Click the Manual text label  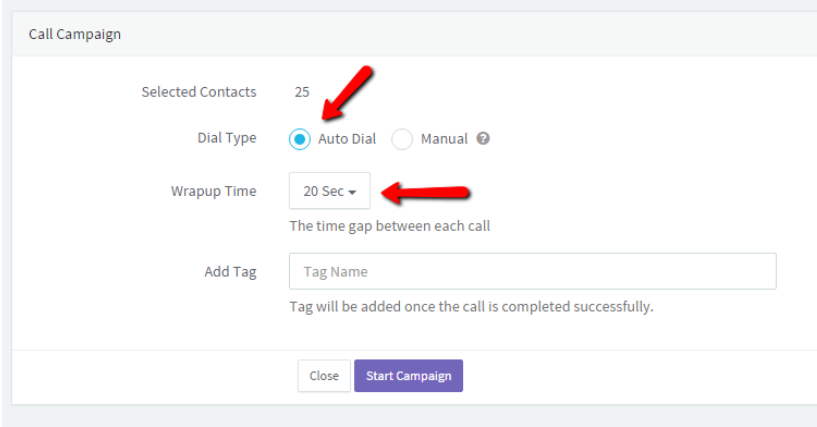coord(444,139)
